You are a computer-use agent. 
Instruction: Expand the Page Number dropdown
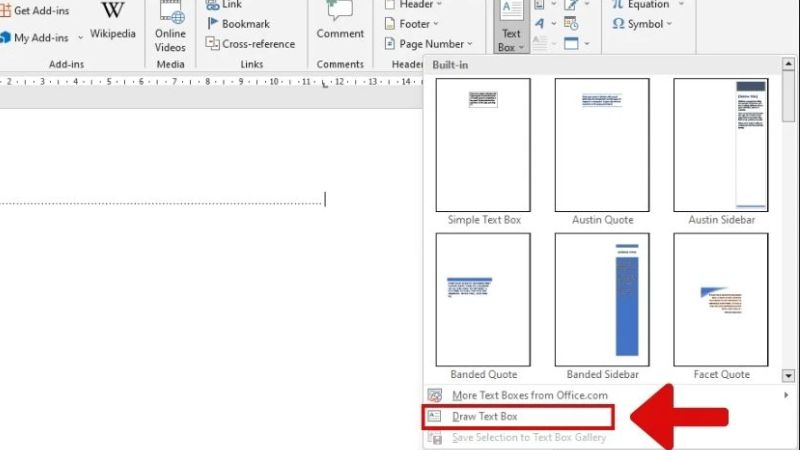pos(424,44)
